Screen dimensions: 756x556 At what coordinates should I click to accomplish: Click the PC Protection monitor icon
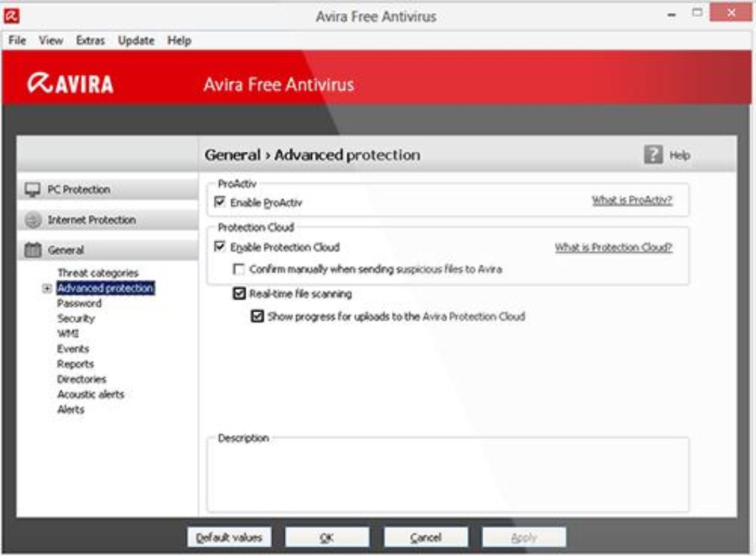click(x=33, y=190)
